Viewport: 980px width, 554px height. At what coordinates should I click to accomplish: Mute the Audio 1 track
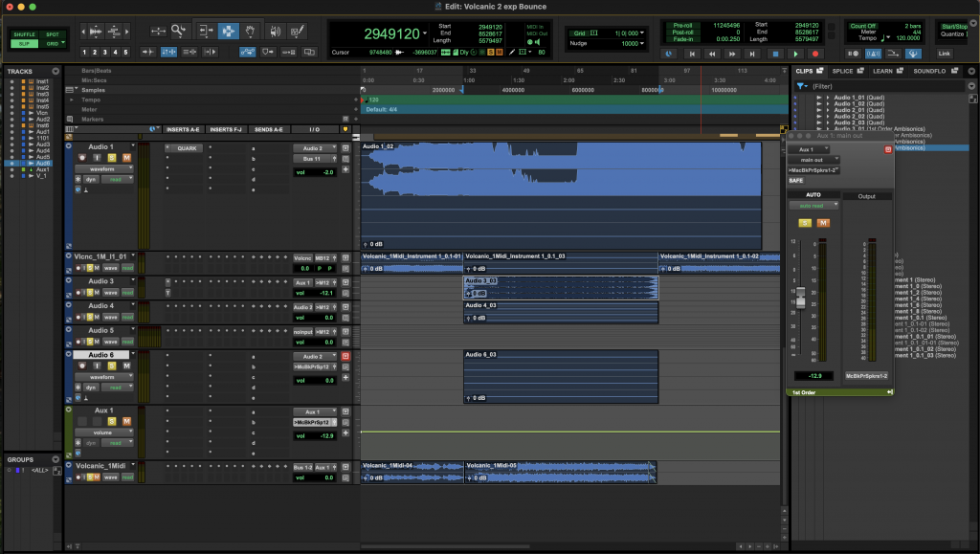(126, 157)
